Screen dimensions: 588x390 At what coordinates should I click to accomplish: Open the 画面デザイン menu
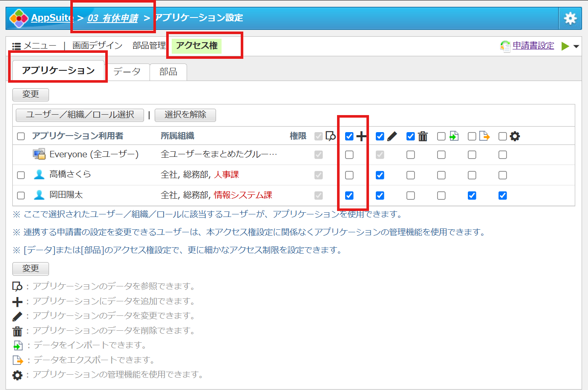click(x=97, y=46)
